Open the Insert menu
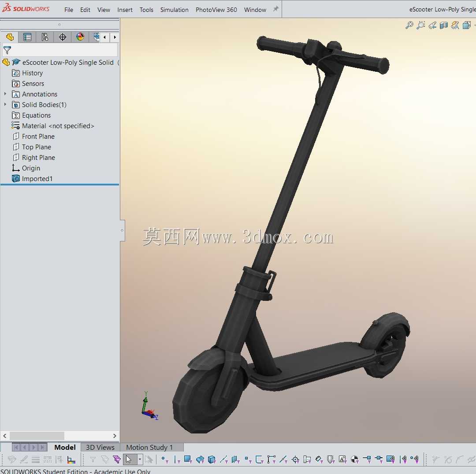 coord(125,10)
